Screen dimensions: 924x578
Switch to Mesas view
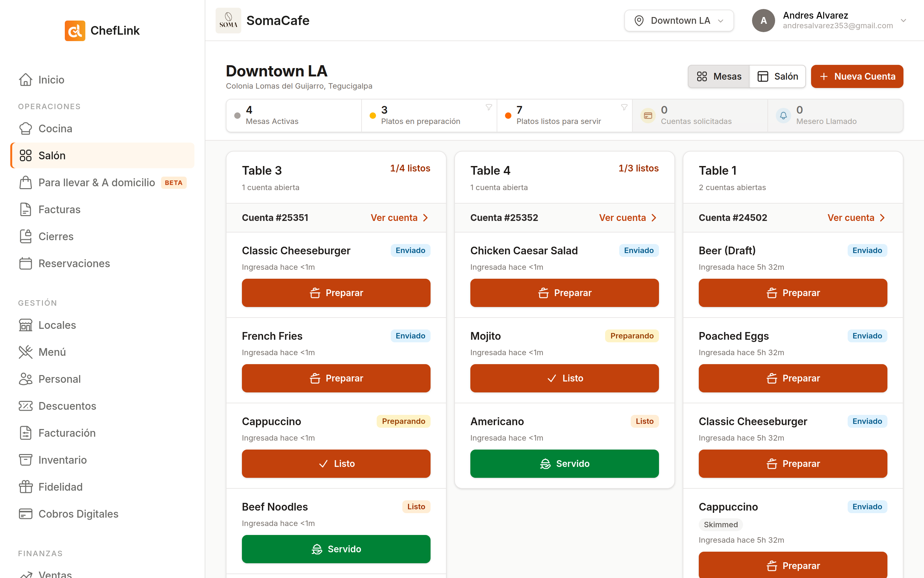(719, 76)
